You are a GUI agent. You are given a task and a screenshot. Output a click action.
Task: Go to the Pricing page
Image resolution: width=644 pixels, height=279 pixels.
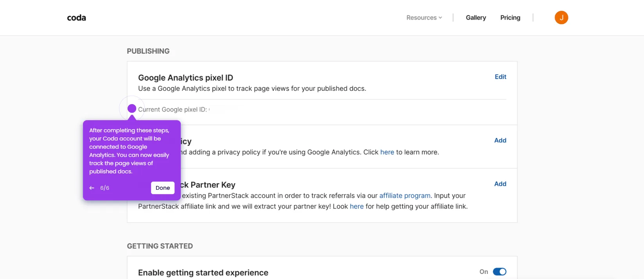tap(510, 18)
